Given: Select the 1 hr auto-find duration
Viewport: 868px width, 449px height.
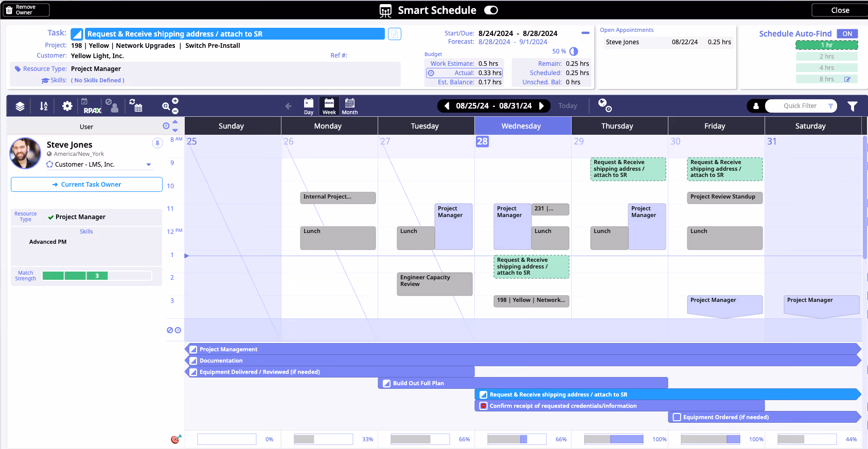Looking at the screenshot, I should click(827, 45).
